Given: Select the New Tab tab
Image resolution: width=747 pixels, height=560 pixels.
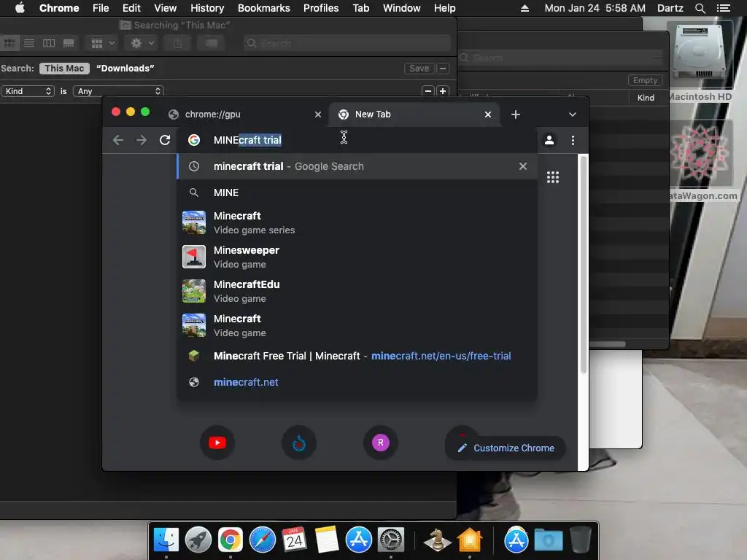Looking at the screenshot, I should tap(414, 114).
